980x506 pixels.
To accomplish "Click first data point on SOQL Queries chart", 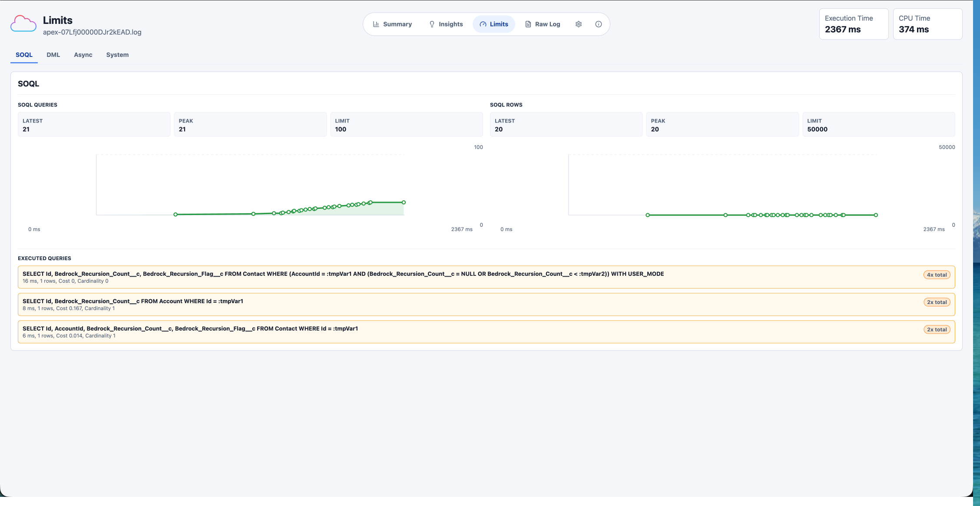I will pyautogui.click(x=175, y=215).
